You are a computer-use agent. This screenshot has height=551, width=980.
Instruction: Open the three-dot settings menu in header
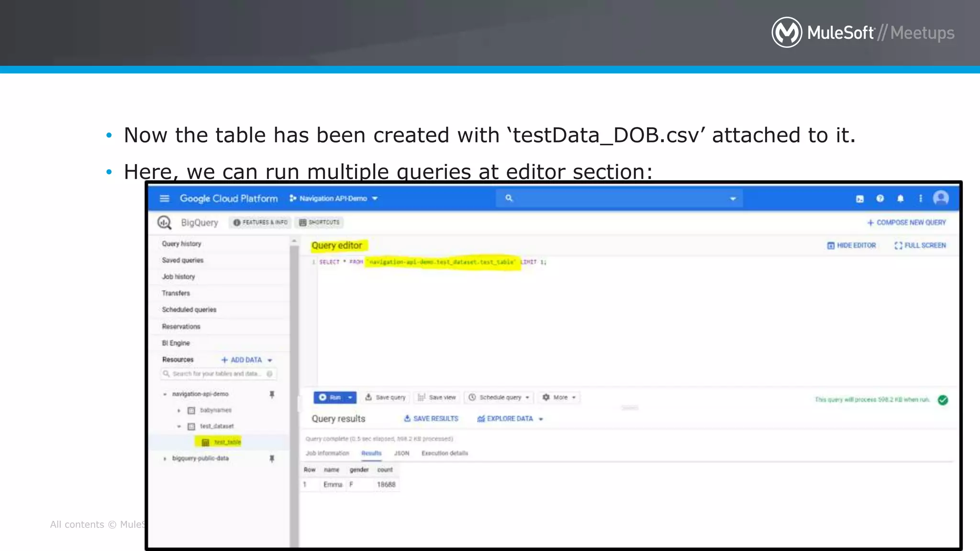(920, 198)
